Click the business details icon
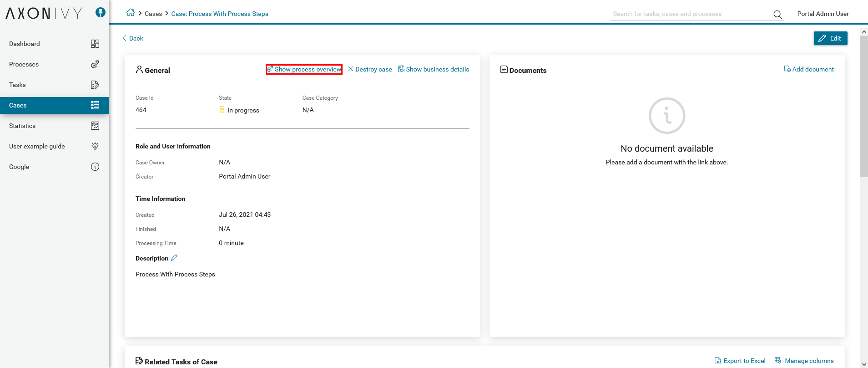Screen dimensions: 868x368 coord(401,69)
